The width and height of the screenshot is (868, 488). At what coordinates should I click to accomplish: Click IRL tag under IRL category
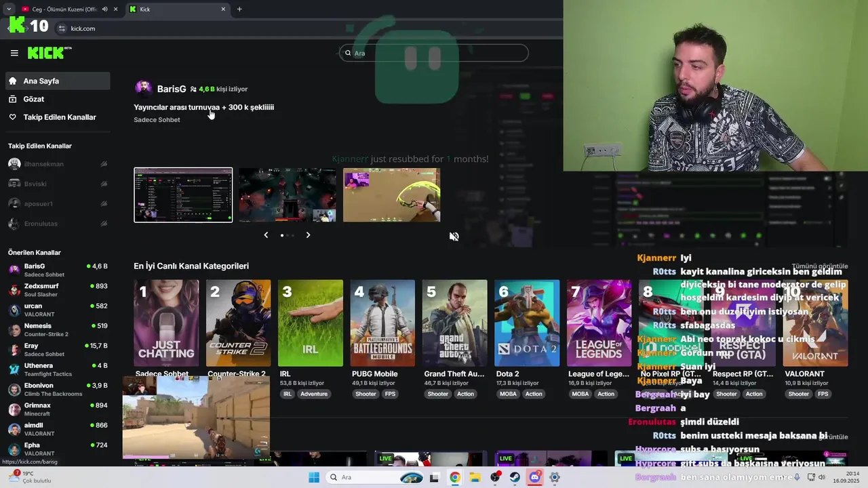point(288,394)
